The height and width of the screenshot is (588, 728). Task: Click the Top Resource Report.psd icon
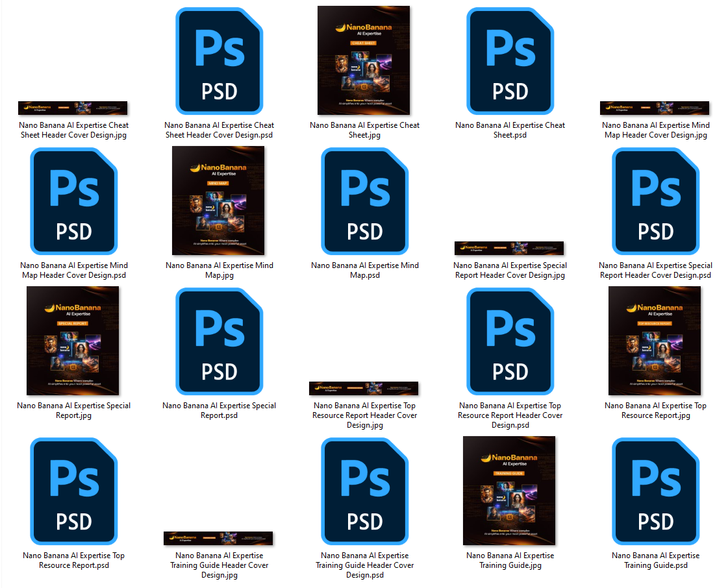[x=73, y=491]
